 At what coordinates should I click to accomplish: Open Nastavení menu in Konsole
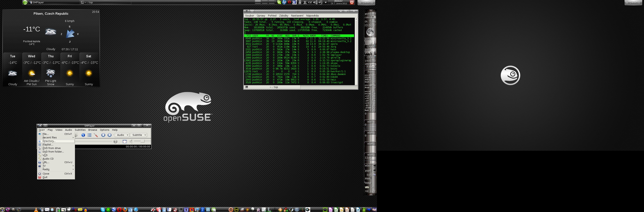coord(297,16)
